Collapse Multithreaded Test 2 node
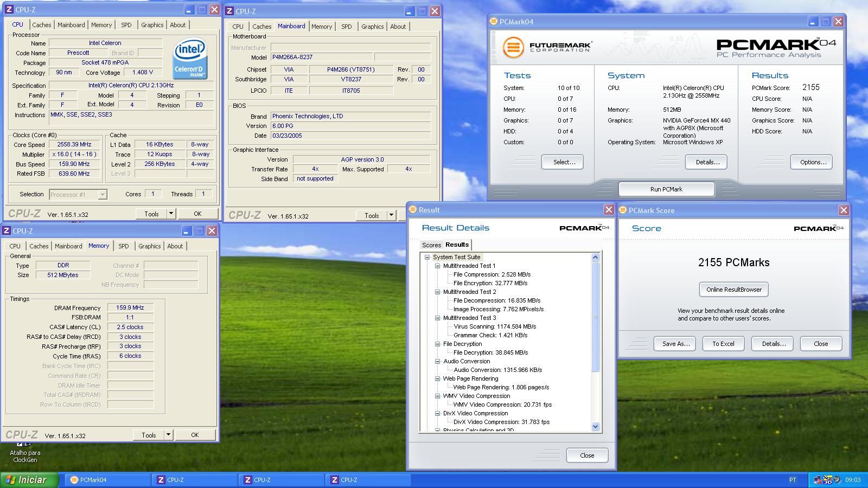The height and width of the screenshot is (488, 868). (437, 292)
